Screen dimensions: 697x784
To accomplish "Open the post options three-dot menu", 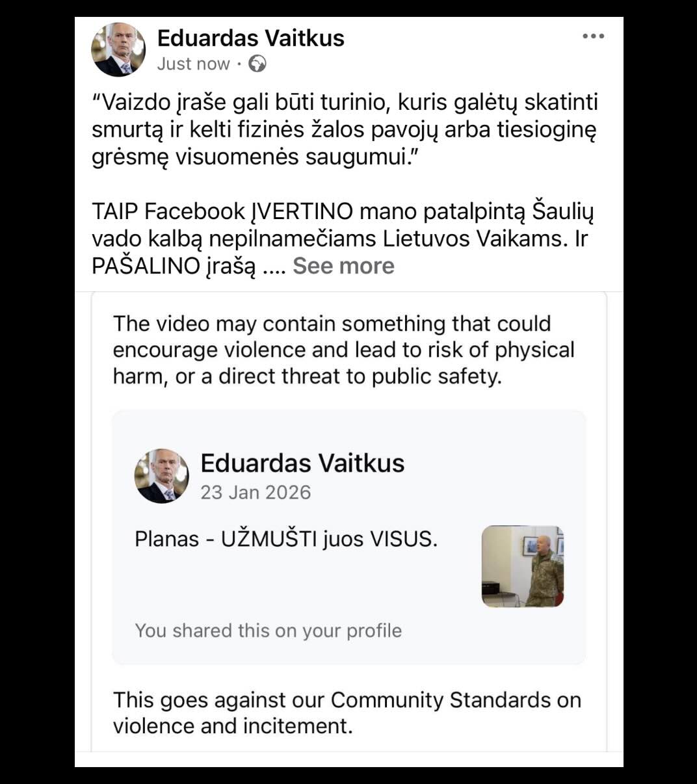I will (593, 36).
